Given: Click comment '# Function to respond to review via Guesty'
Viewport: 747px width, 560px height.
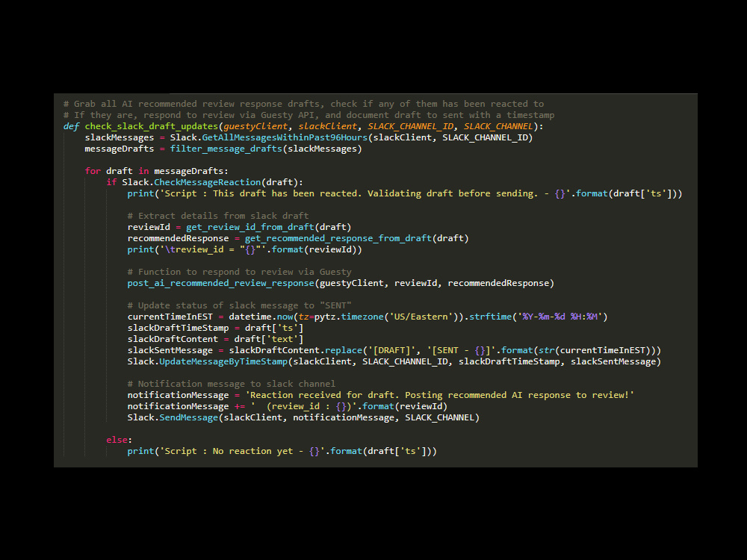Looking at the screenshot, I should (239, 272).
